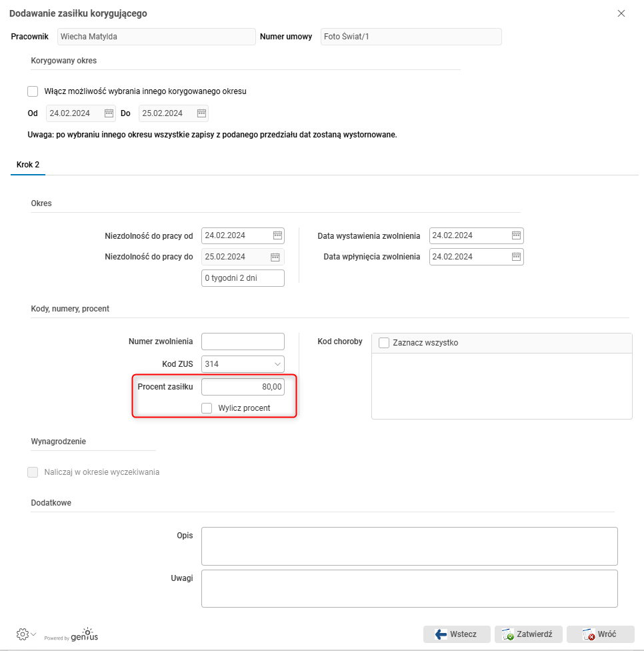644x651 pixels.
Task: Click the Kod choroby list area
Action: click(502, 386)
